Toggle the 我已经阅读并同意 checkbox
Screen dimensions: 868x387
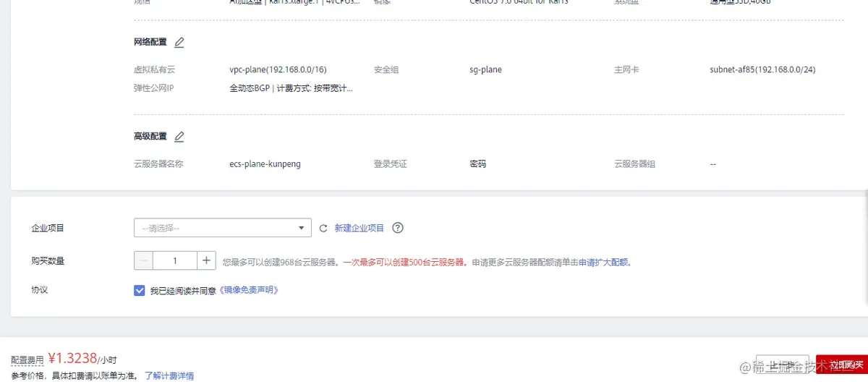[x=140, y=290]
